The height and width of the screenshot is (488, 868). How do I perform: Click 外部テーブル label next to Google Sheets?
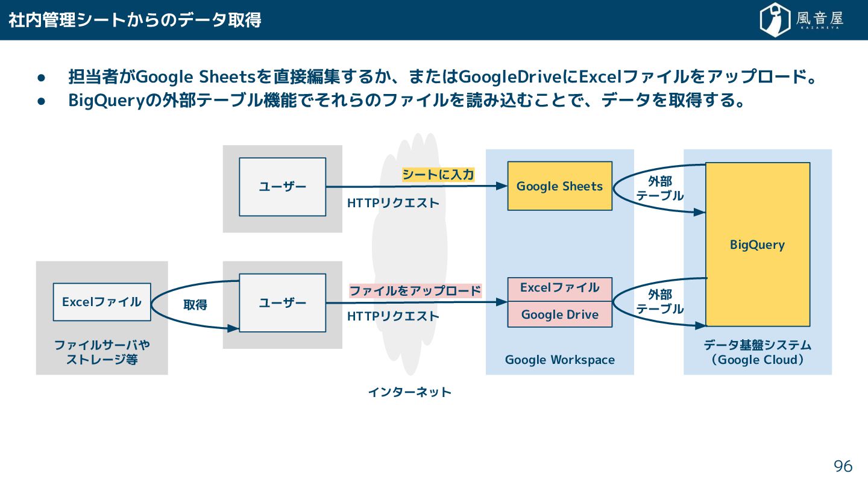point(660,189)
